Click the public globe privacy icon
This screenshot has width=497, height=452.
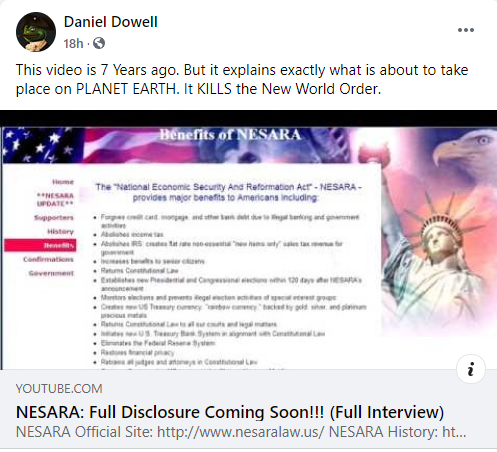point(99,43)
